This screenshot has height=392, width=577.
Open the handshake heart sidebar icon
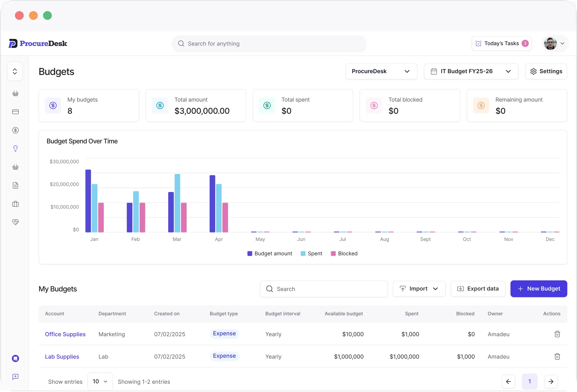pyautogui.click(x=15, y=222)
